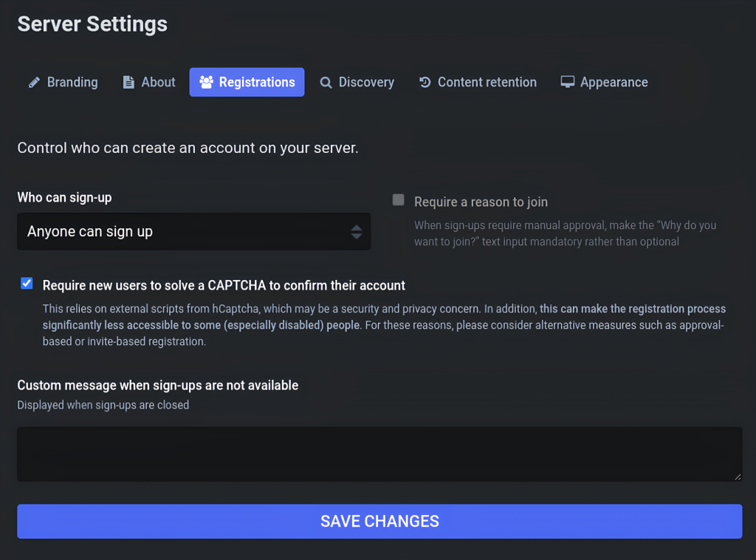Enable the "Require a reason to join" checkbox
The height and width of the screenshot is (560, 756).
click(398, 199)
